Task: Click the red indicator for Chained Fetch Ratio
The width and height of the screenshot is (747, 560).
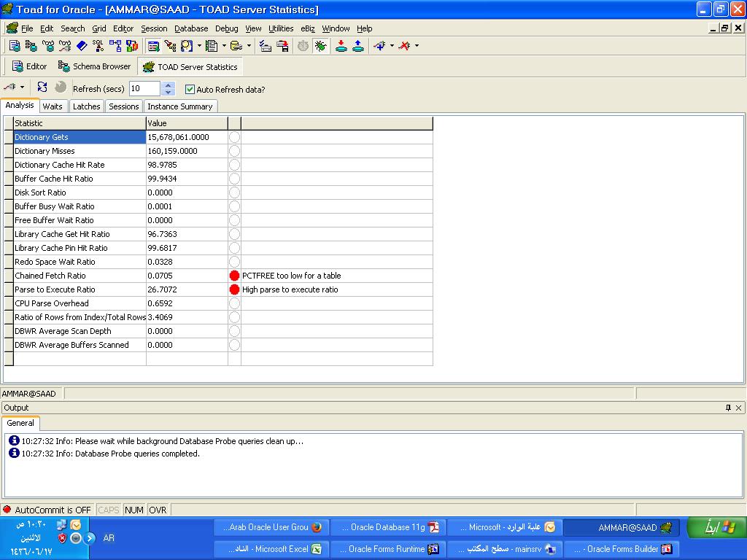Action: coord(234,276)
